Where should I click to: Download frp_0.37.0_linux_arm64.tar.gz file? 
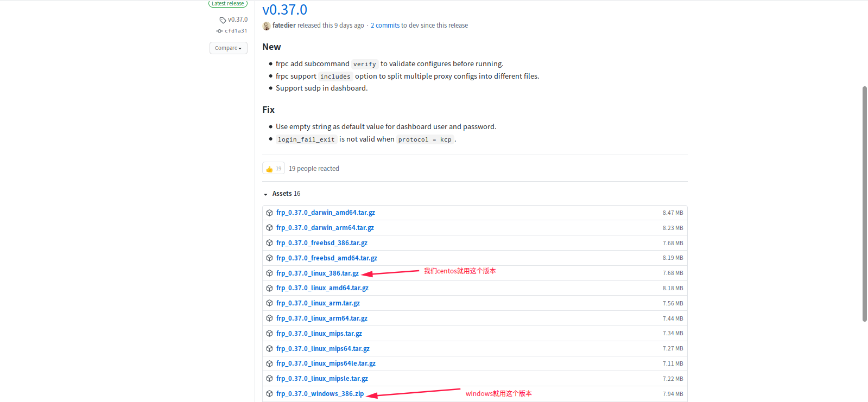click(321, 318)
